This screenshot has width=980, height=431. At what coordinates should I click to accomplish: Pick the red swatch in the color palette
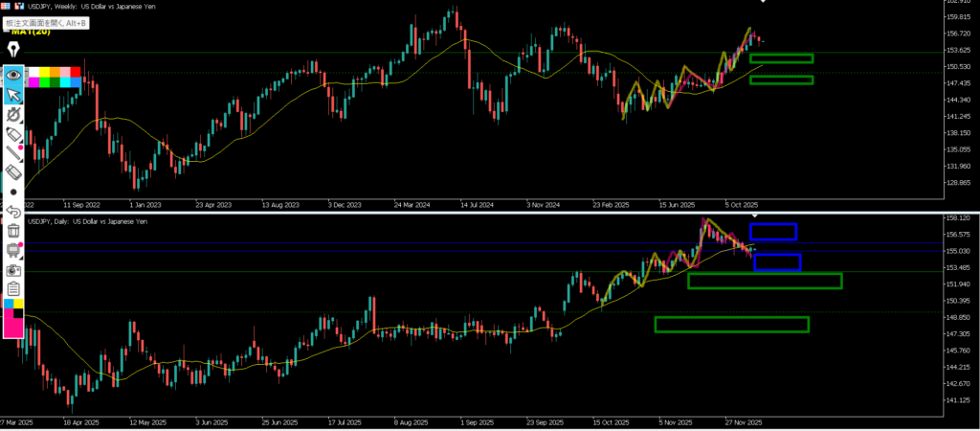76,72
